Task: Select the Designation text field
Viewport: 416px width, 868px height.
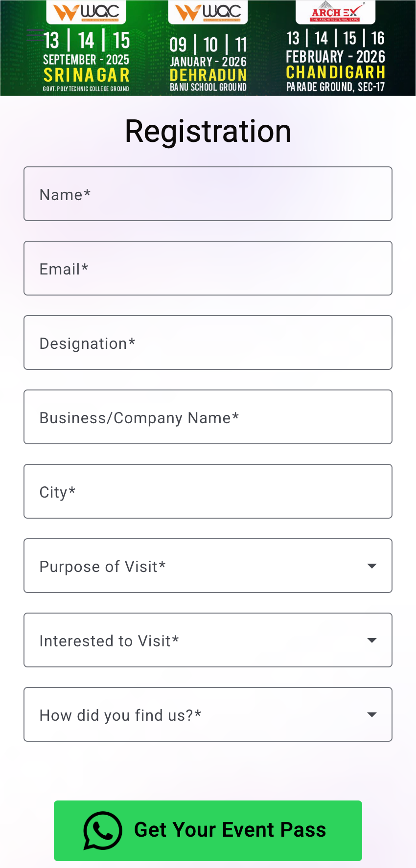Action: [208, 343]
